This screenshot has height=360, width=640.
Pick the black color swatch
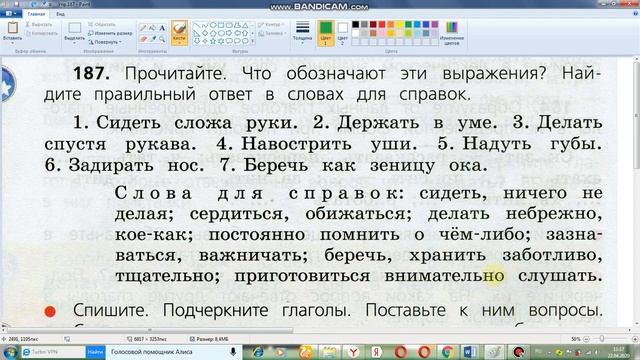coord(356,25)
